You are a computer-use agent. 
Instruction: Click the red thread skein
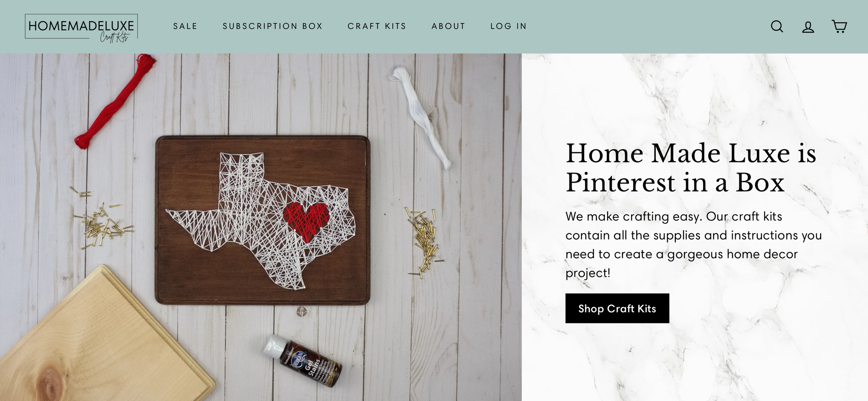click(x=115, y=101)
